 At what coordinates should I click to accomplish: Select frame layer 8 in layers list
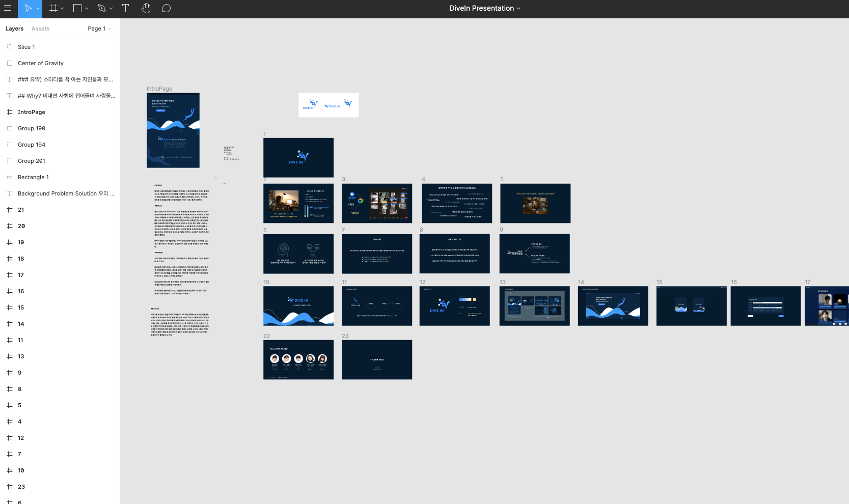click(60, 389)
